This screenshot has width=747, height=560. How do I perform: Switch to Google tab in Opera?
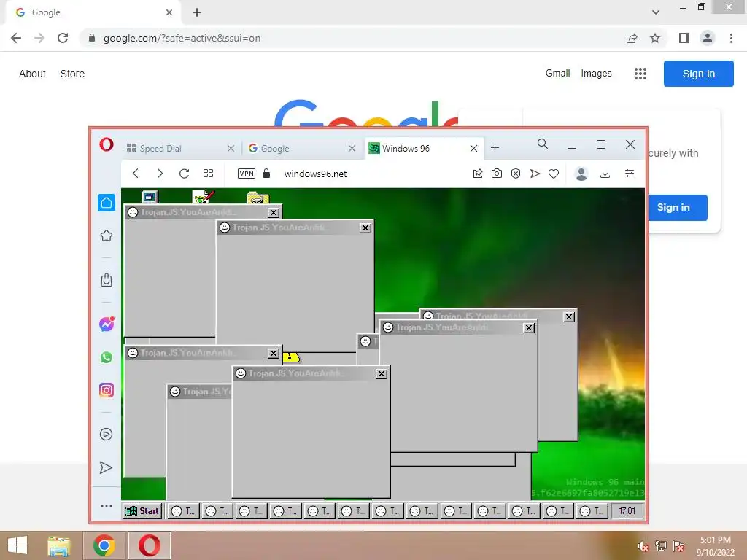click(301, 149)
